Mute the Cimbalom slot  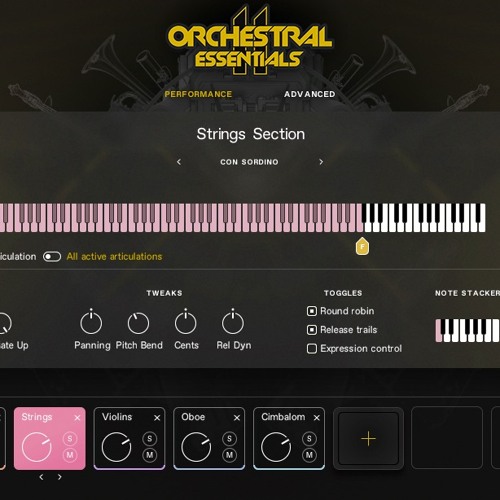click(x=309, y=455)
